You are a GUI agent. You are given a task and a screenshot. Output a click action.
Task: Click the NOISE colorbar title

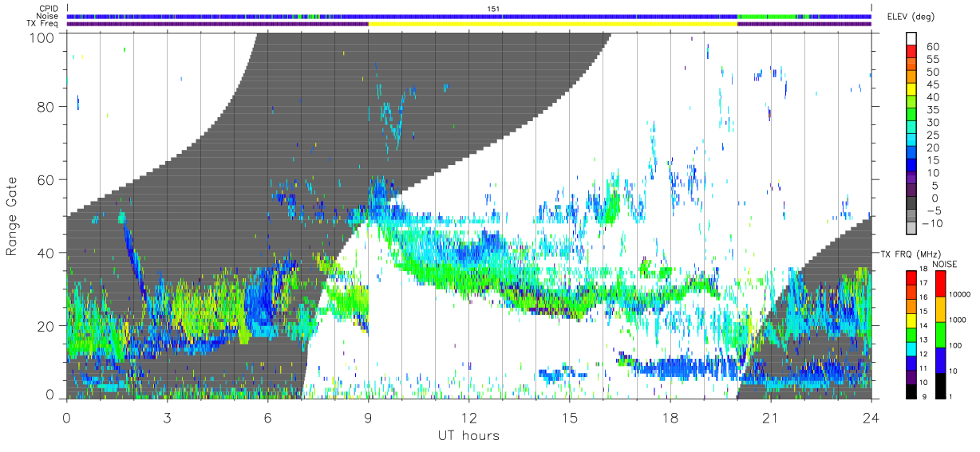pos(943,264)
